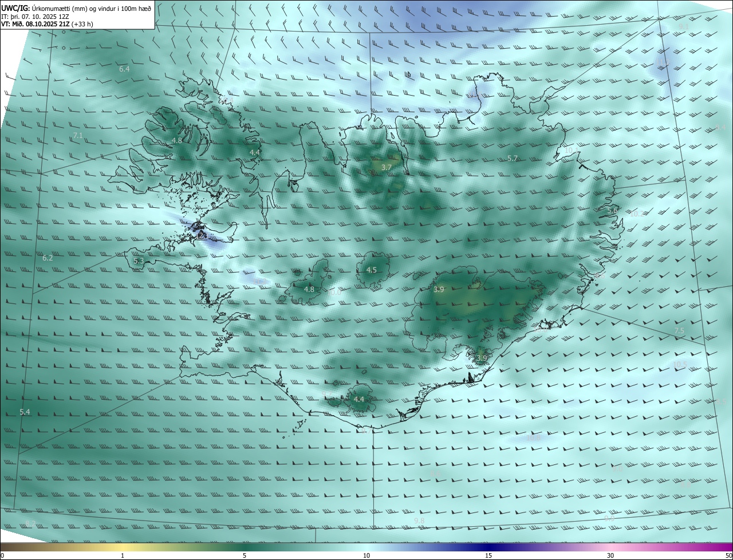Pick the faint 10.8 value label
Screen dimensions: 733x560
[533, 438]
